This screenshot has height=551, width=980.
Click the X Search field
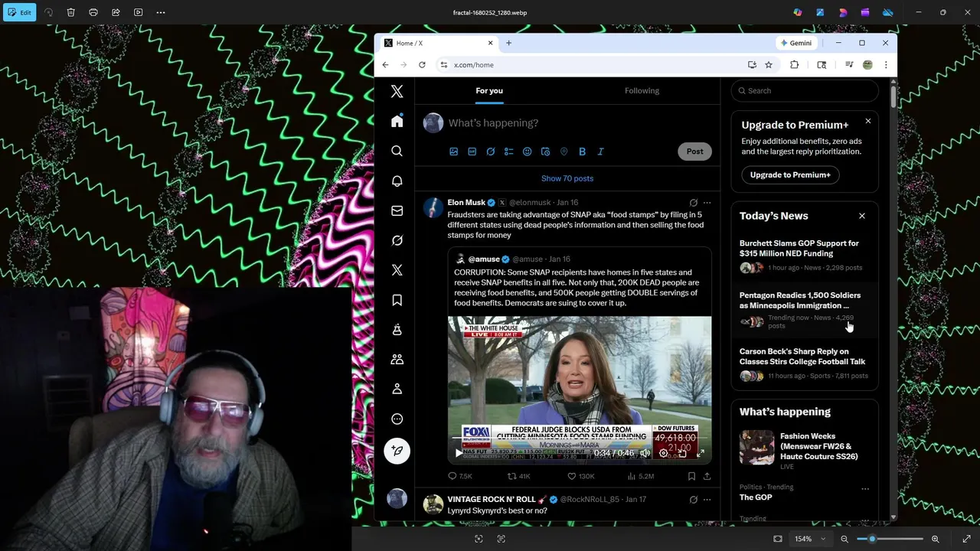[805, 90]
